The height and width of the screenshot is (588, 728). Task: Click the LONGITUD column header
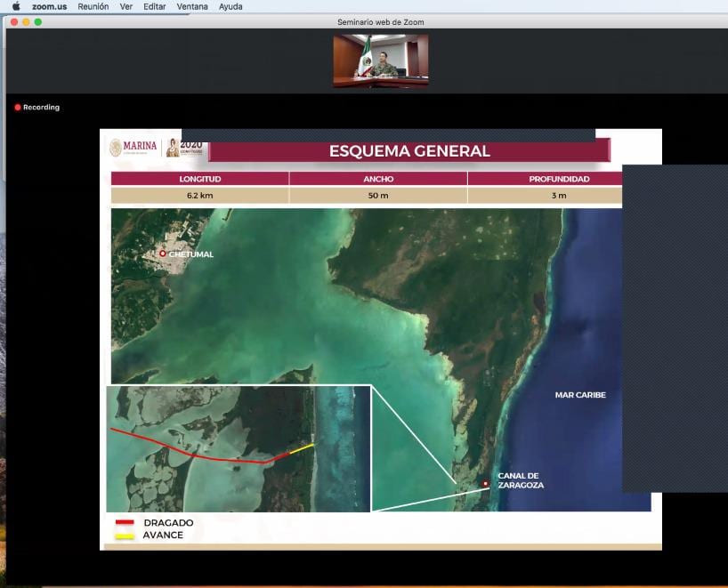199,179
